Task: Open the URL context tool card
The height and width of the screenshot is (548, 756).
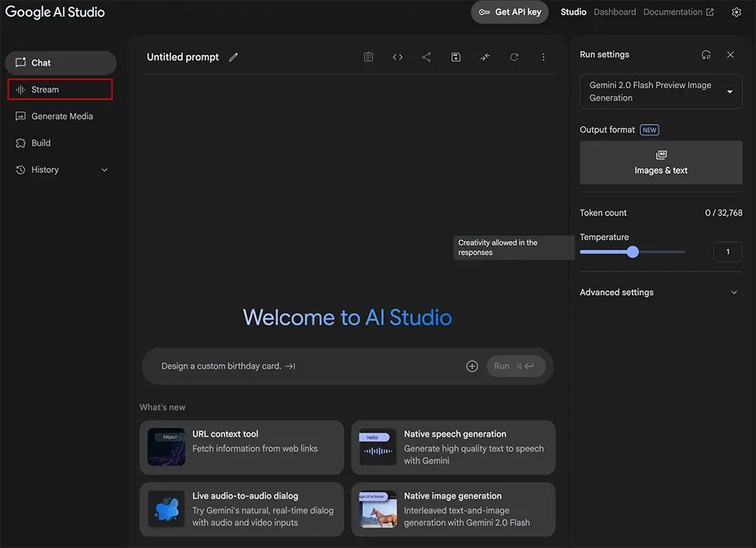Action: click(242, 447)
